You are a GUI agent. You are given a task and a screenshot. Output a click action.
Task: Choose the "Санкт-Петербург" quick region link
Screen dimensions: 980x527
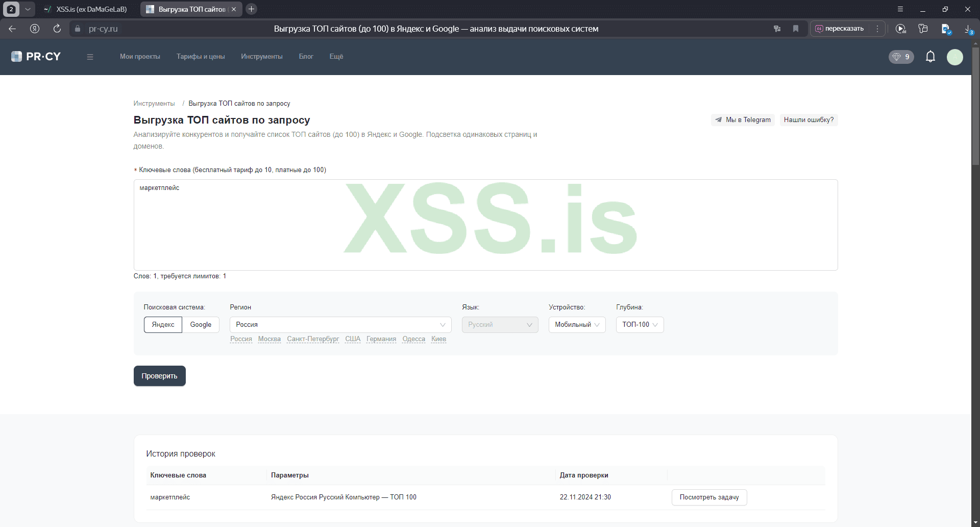click(313, 339)
